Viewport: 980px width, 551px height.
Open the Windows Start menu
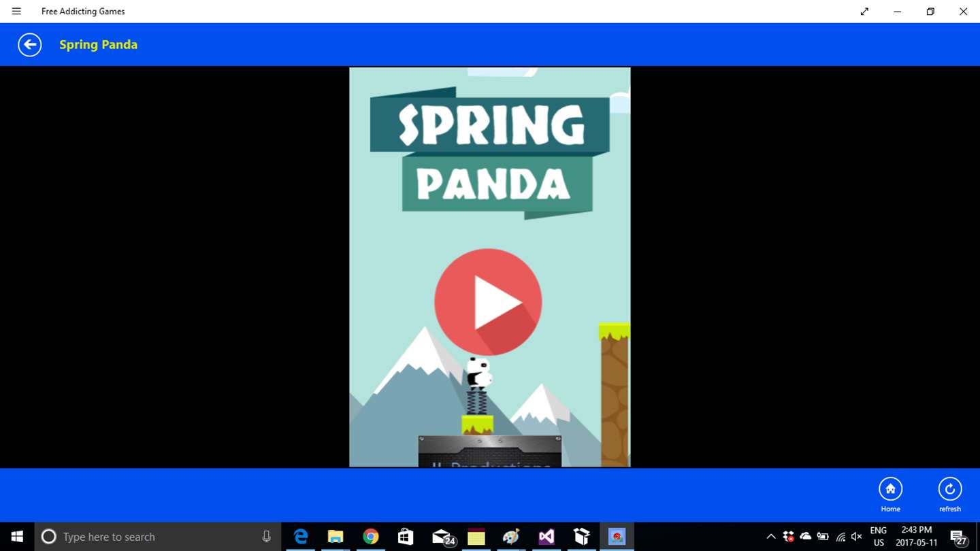click(17, 537)
